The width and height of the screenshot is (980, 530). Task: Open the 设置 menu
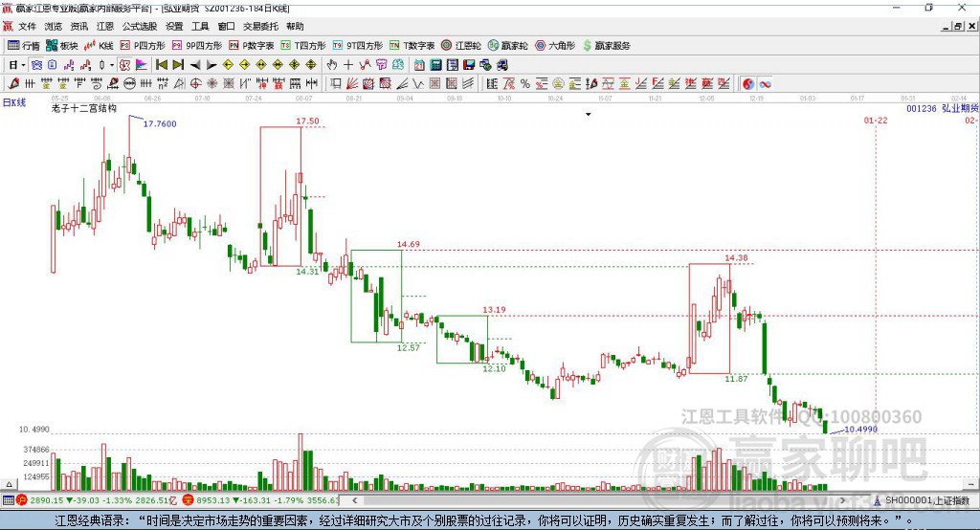pyautogui.click(x=174, y=26)
